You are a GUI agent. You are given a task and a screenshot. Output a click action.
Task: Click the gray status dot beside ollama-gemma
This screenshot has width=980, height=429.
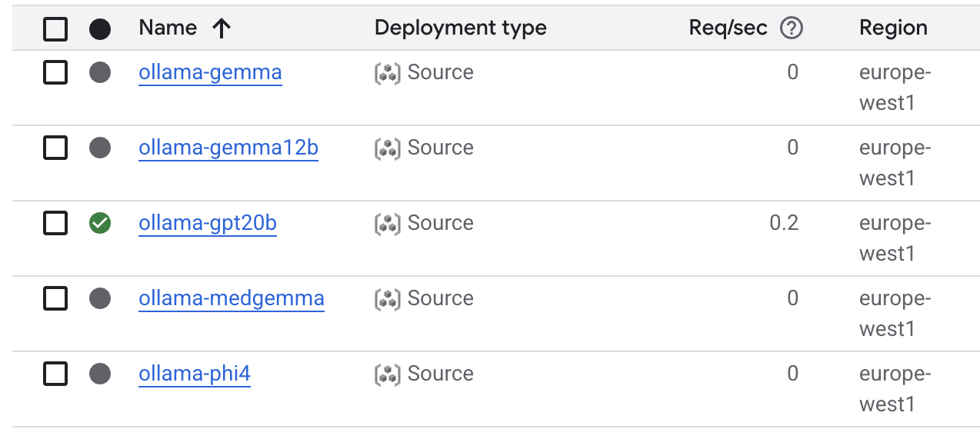coord(100,72)
